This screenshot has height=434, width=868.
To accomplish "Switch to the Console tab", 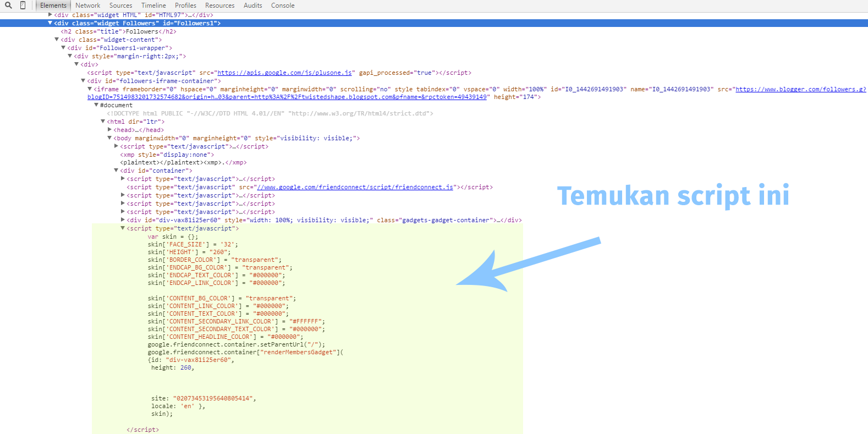I will 283,6.
